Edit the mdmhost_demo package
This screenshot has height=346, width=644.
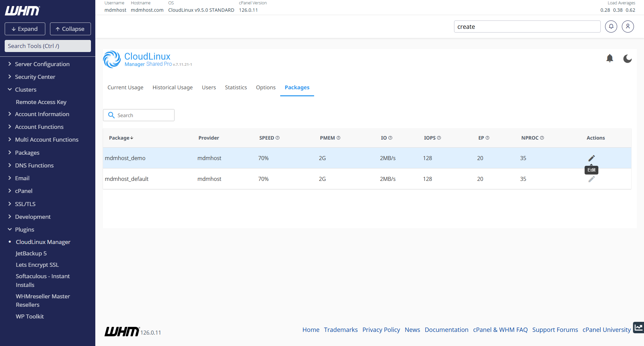point(591,158)
